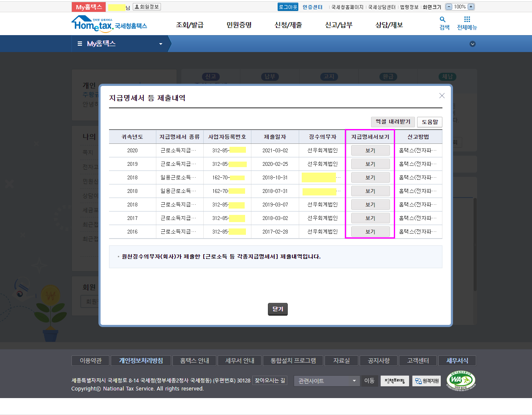Image resolution: width=532 pixels, height=415 pixels.
Task: Open the 인증센터 link
Action: pyautogui.click(x=312, y=7)
